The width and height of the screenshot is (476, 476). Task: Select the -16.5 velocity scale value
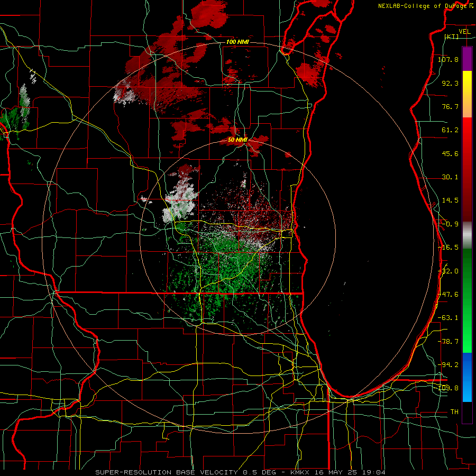(x=448, y=248)
